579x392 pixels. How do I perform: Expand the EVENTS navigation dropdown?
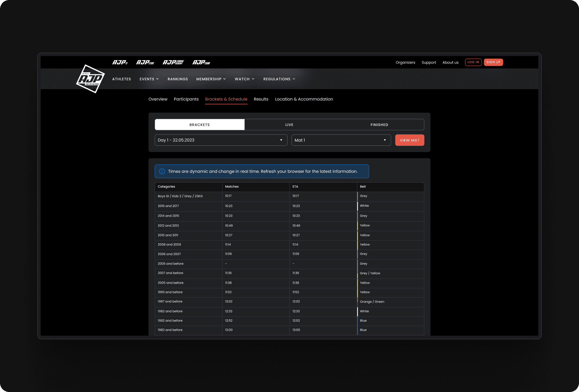pos(149,79)
